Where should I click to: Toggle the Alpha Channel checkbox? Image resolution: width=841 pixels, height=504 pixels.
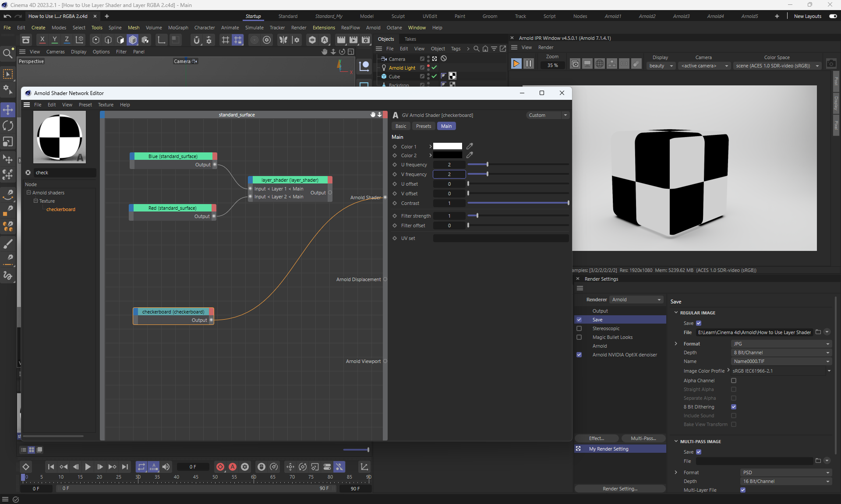pos(734,381)
